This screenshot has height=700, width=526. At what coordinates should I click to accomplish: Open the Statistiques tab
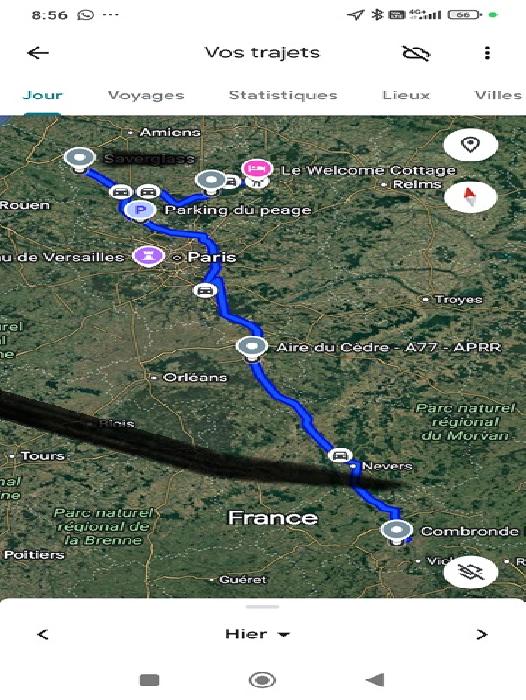coord(283,95)
